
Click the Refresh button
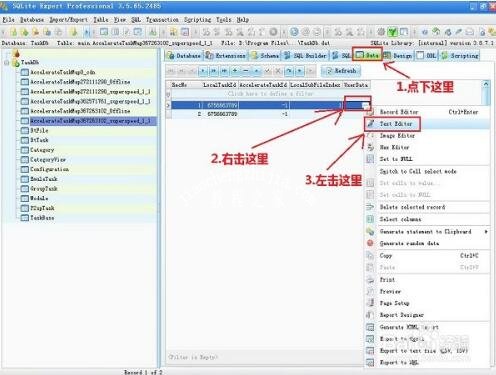(341, 71)
